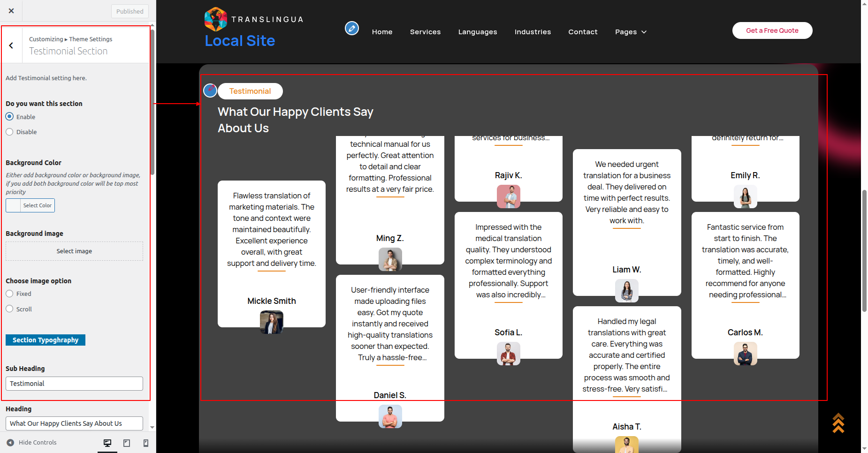Open the Services menu item
The width and height of the screenshot is (868, 453).
coord(425,32)
